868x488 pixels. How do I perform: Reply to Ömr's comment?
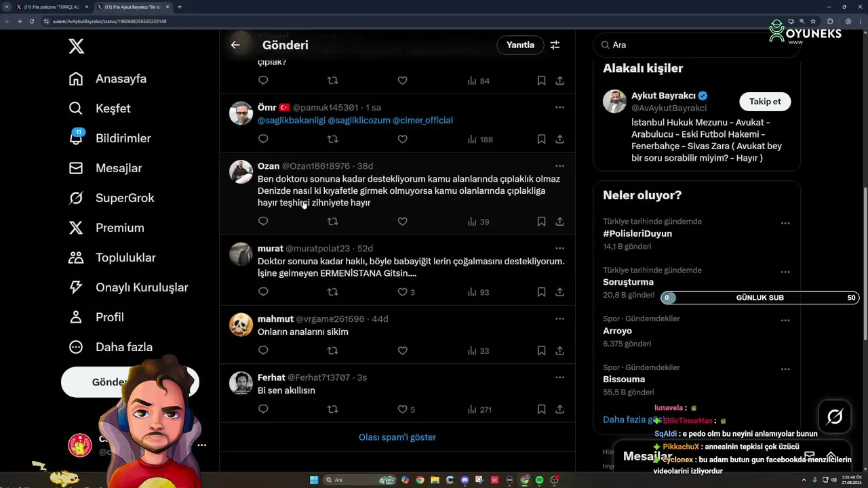263,139
